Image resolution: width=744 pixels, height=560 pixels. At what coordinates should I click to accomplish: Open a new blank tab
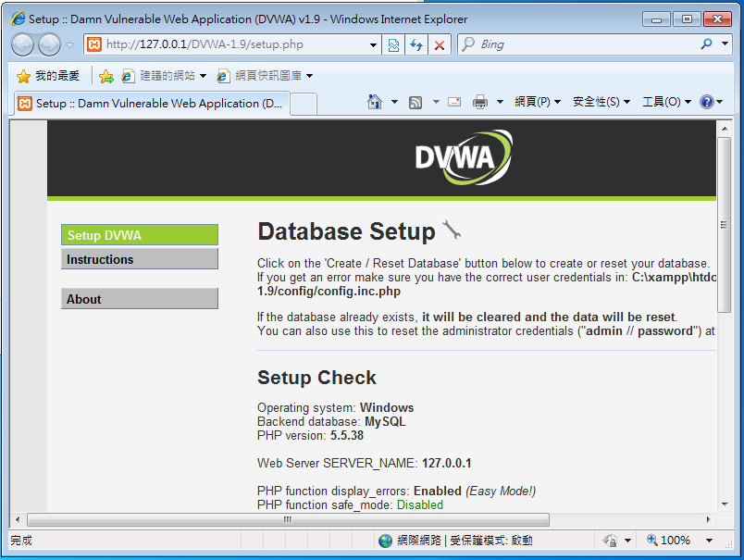304,104
